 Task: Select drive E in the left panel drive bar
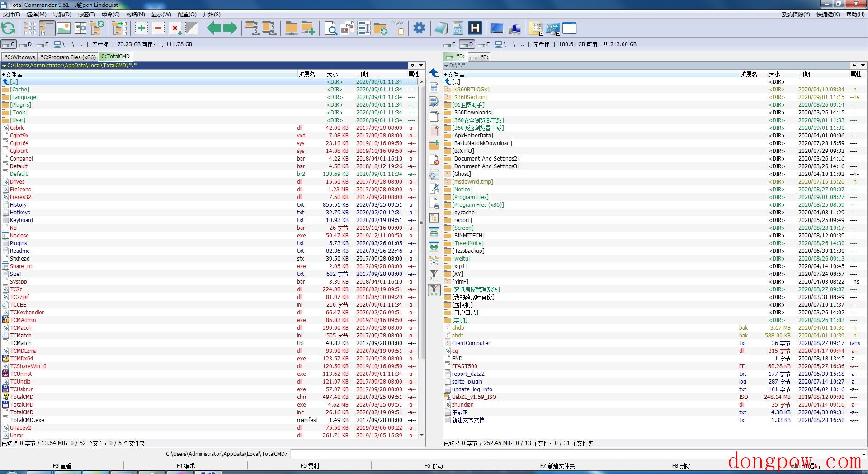(x=42, y=44)
